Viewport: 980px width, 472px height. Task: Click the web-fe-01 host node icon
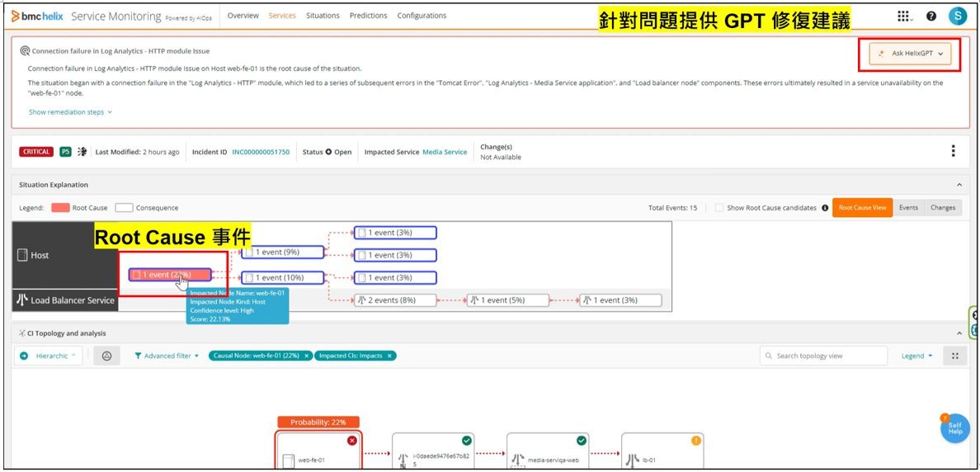click(x=288, y=460)
